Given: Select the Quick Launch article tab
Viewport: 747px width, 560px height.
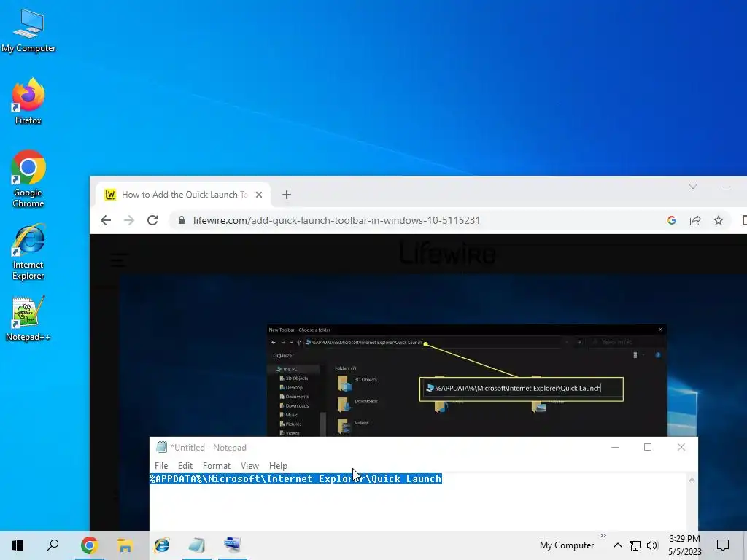Looking at the screenshot, I should pyautogui.click(x=183, y=194).
